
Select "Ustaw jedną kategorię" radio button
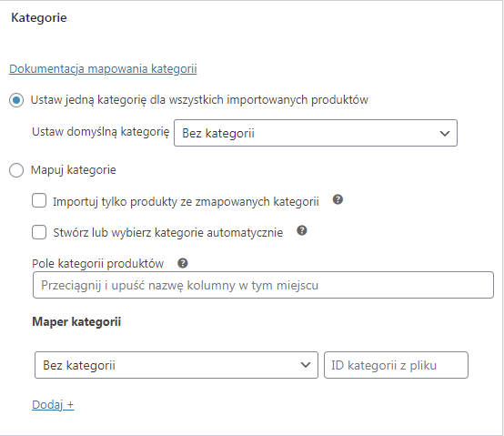16,100
